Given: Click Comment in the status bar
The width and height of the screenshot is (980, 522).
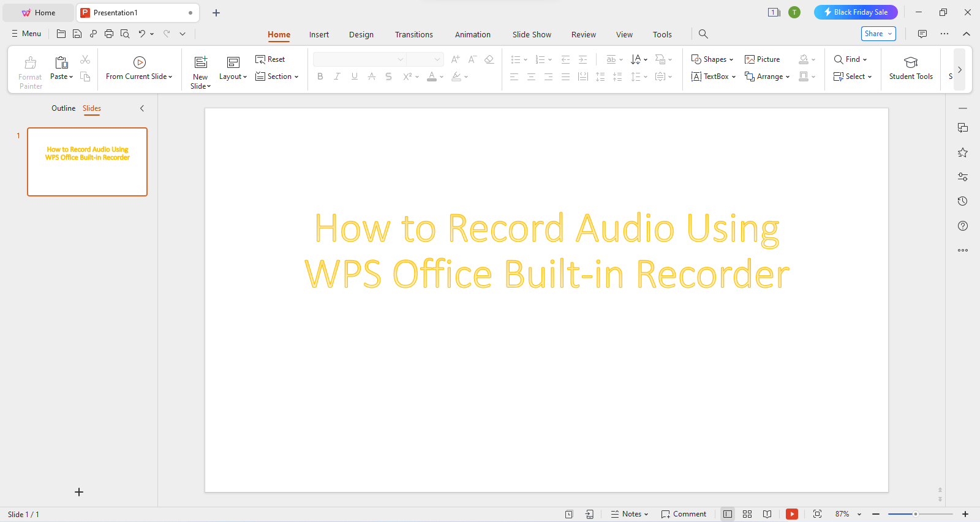Looking at the screenshot, I should (x=684, y=514).
